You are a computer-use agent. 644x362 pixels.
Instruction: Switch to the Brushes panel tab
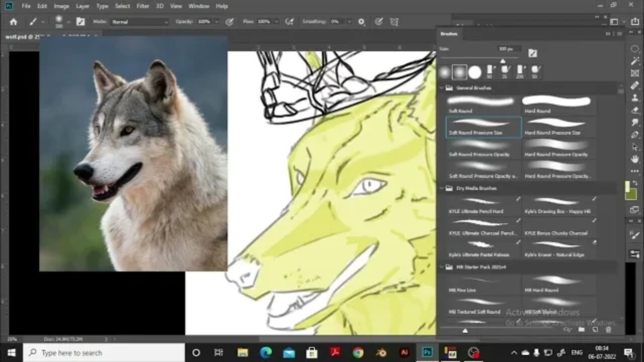(448, 34)
